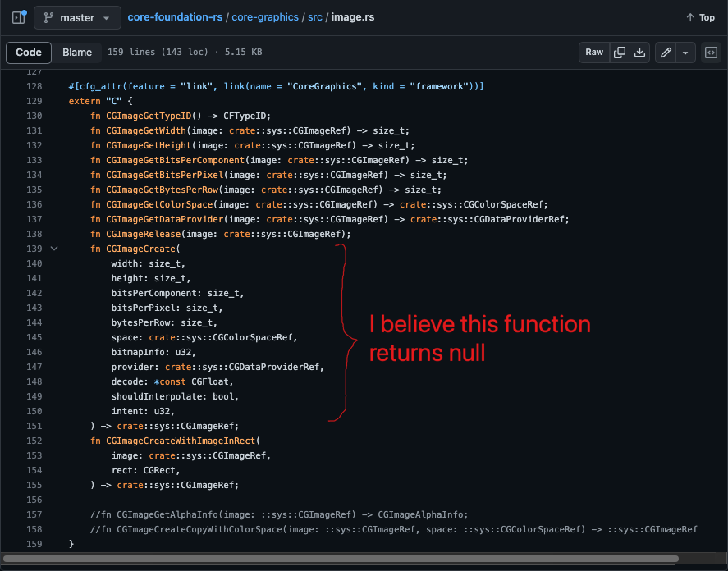Select line number 151

34,426
